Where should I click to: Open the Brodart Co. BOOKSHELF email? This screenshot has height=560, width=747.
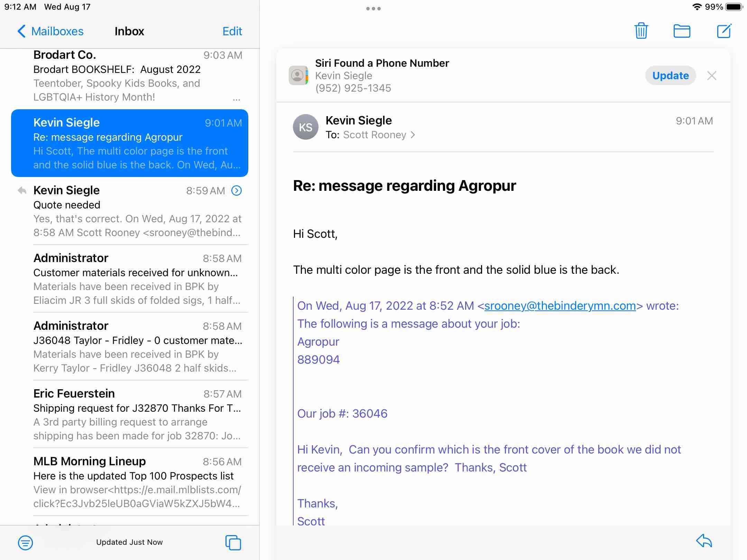pos(137,76)
